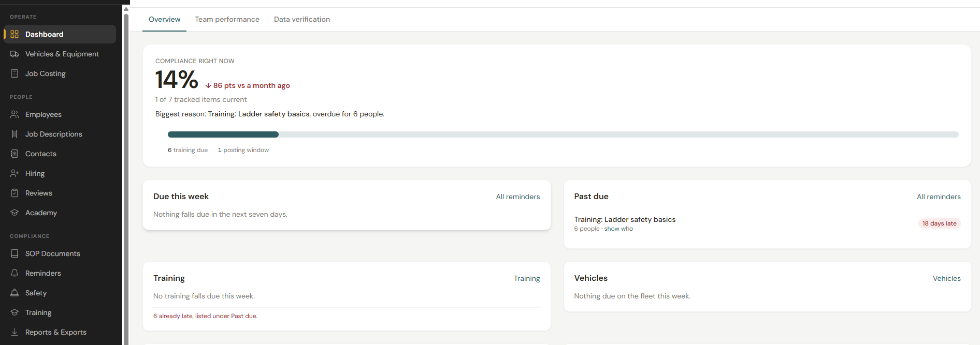980x345 pixels.
Task: Click the sidebar vertical scrollbar thumb
Action: click(126, 178)
